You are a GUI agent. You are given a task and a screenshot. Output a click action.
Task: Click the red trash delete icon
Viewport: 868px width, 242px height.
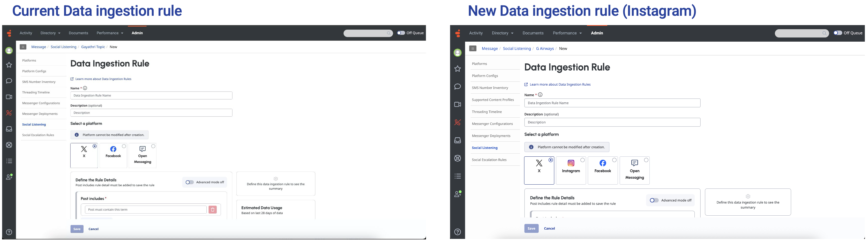pyautogui.click(x=213, y=210)
